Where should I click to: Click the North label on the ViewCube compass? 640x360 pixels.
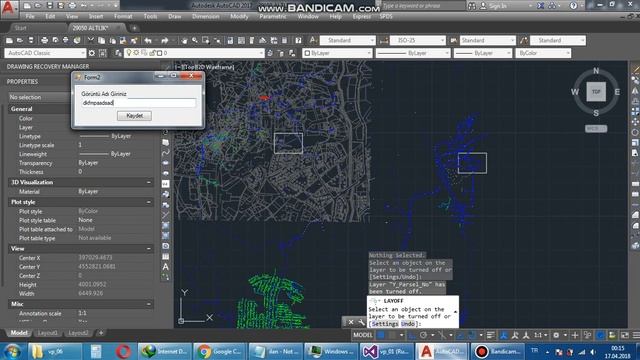click(596, 71)
